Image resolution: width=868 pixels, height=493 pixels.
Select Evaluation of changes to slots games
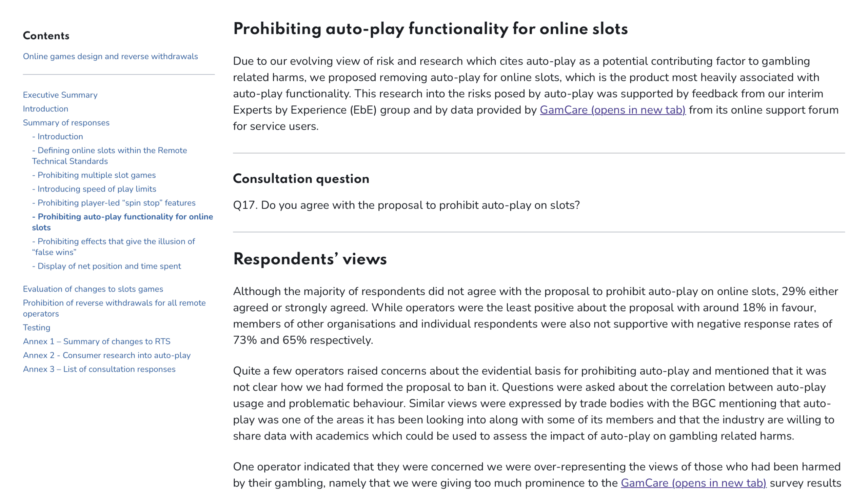coord(92,289)
